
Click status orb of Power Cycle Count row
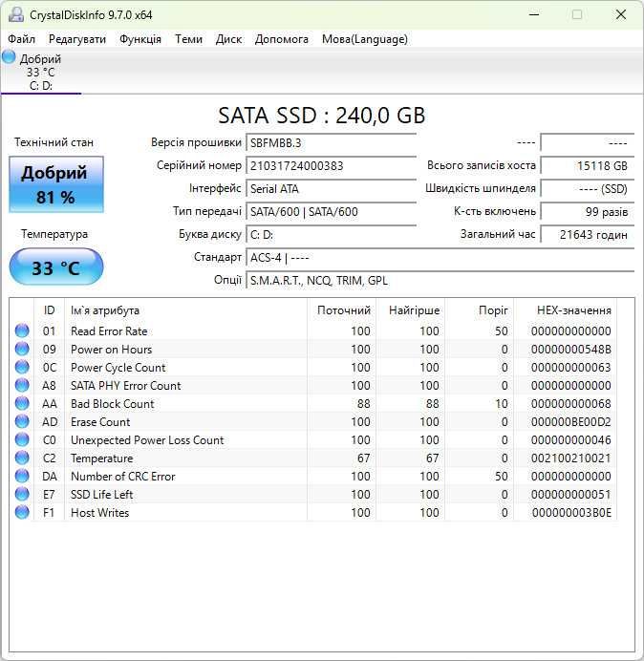pos(22,367)
